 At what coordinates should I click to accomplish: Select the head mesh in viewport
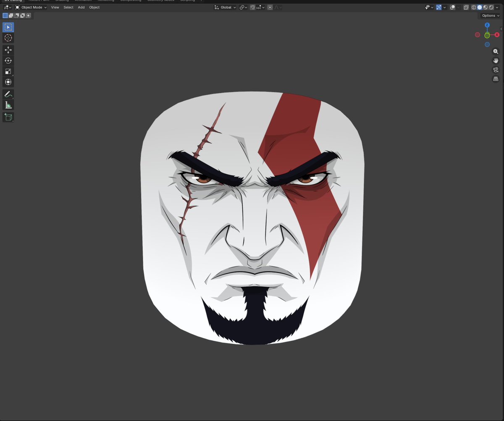coord(252,218)
